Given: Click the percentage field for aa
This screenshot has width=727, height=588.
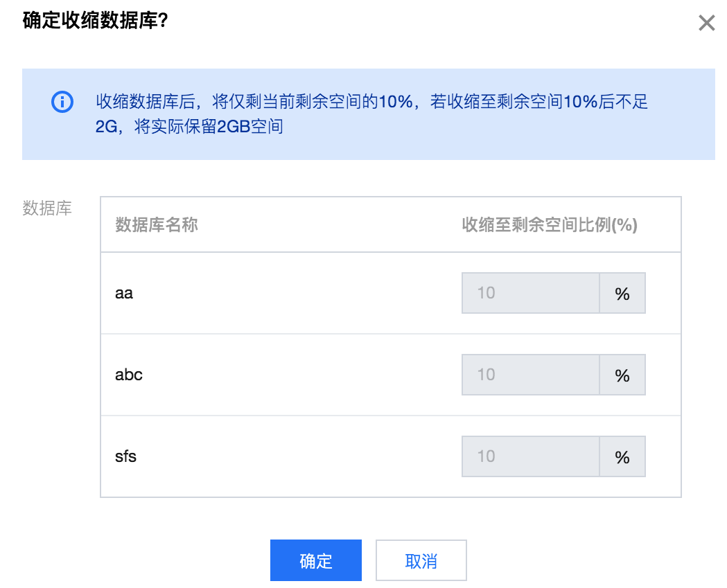Looking at the screenshot, I should tap(530, 293).
